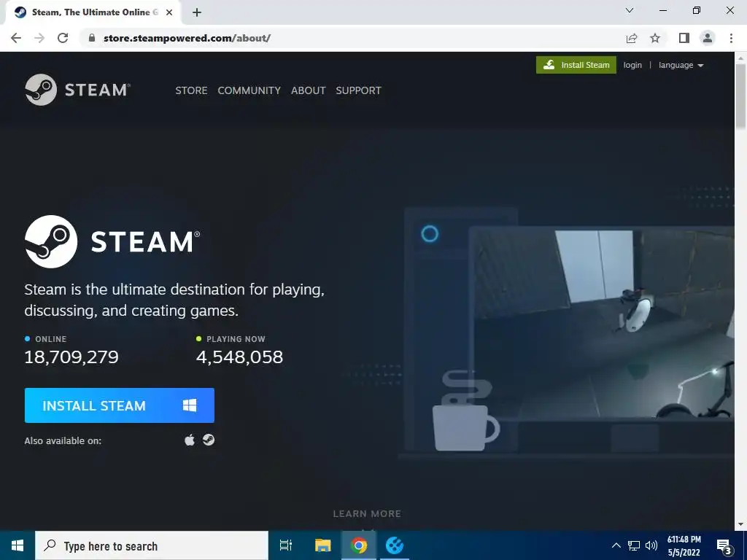This screenshot has height=560, width=747.
Task: Open the STORE menu
Action: tap(191, 90)
